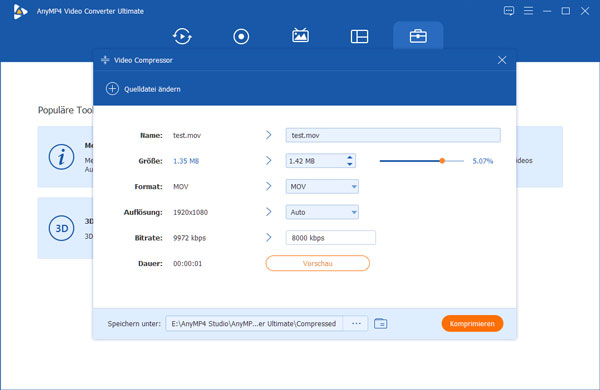
Task: Click the orange compression size slider handle
Action: 442,161
